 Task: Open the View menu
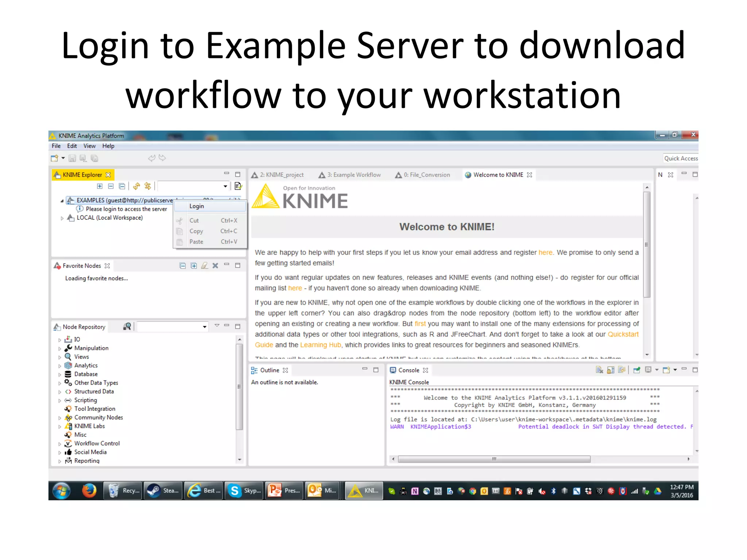click(89, 146)
